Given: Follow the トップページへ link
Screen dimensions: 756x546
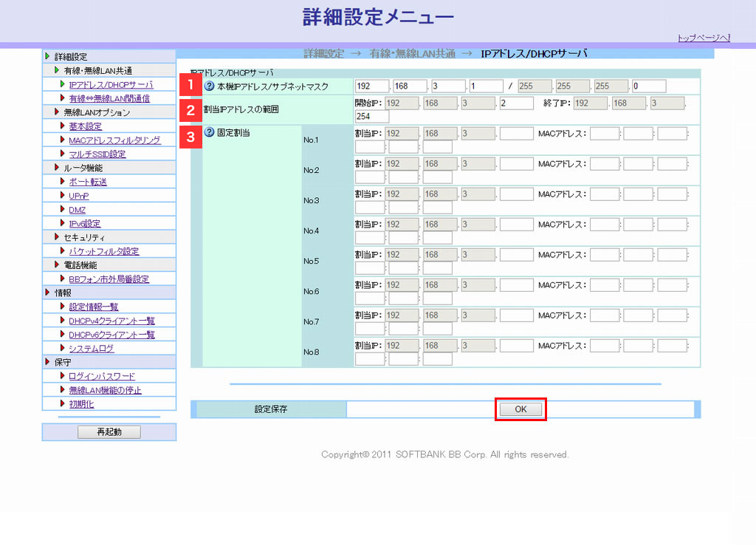Looking at the screenshot, I should tap(704, 38).
